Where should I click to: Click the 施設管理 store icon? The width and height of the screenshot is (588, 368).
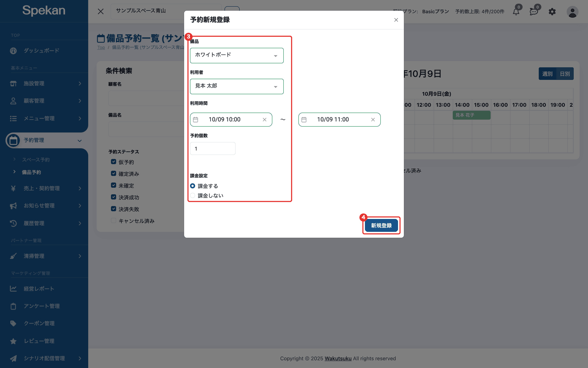click(13, 84)
